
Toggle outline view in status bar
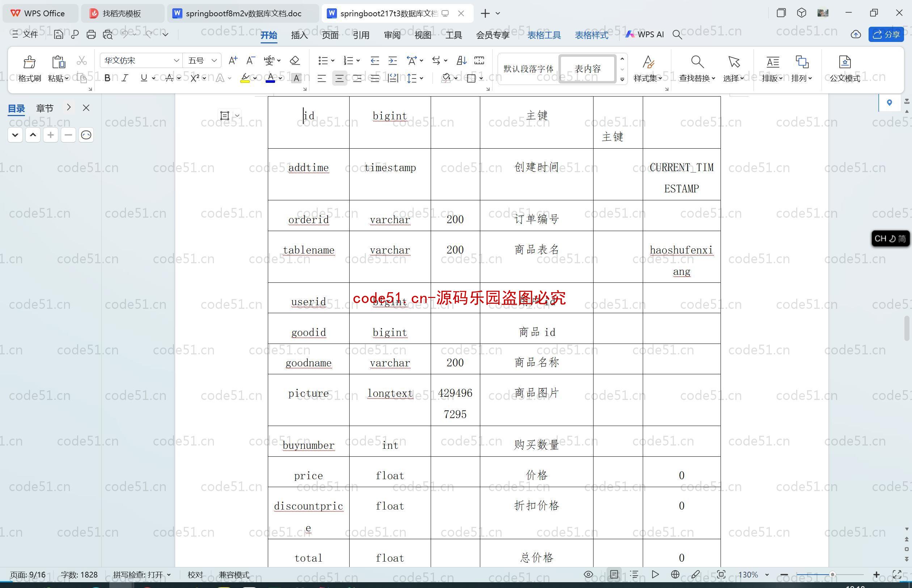pos(634,574)
